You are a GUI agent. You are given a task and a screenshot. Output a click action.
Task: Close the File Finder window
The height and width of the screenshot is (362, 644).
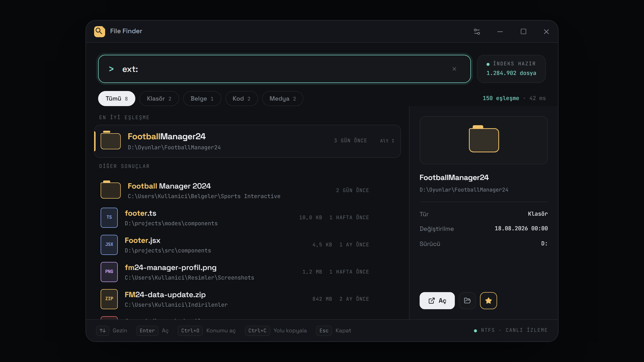point(546,32)
